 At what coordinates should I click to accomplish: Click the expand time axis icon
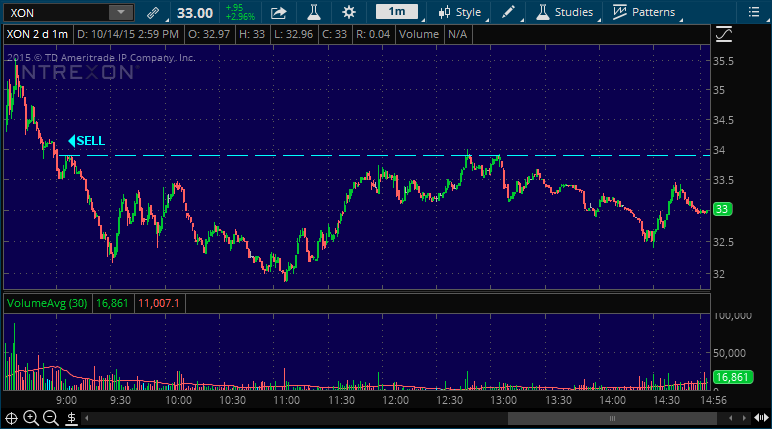coord(761,418)
